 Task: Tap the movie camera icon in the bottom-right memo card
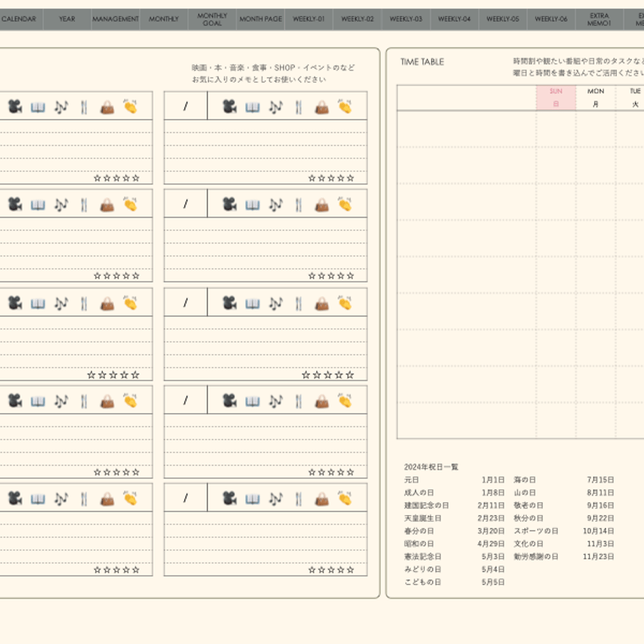230,498
